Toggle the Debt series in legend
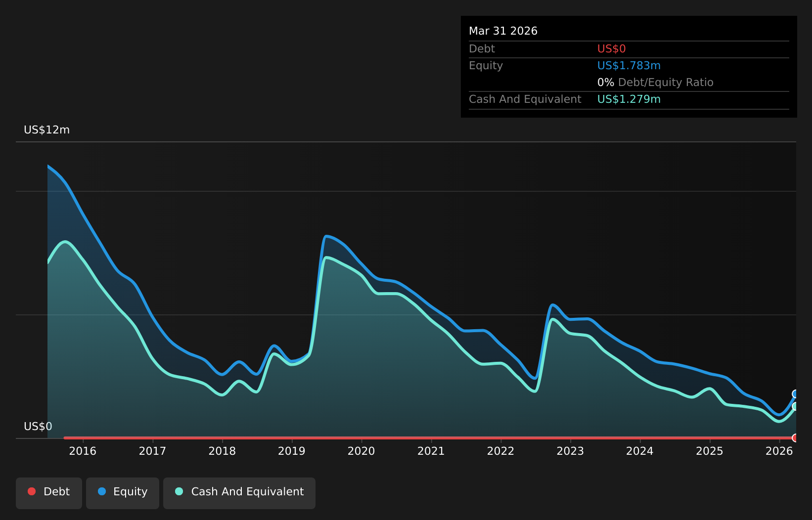Image resolution: width=812 pixels, height=520 pixels. point(49,493)
